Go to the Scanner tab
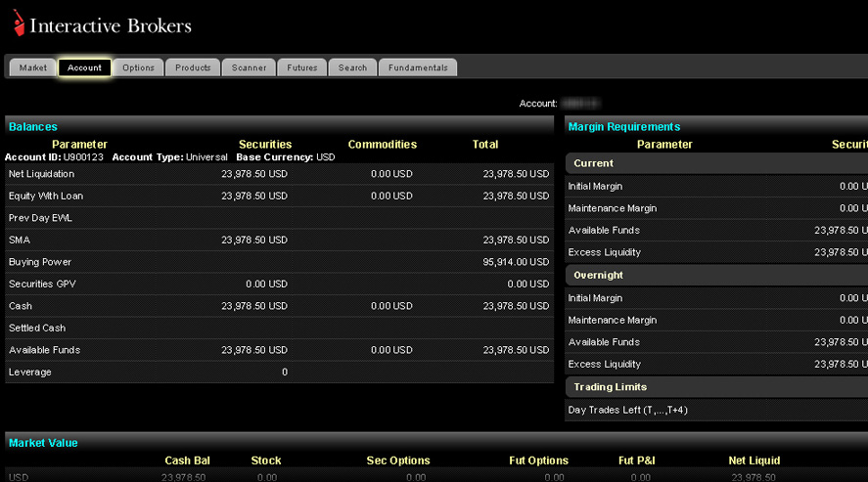 (249, 67)
